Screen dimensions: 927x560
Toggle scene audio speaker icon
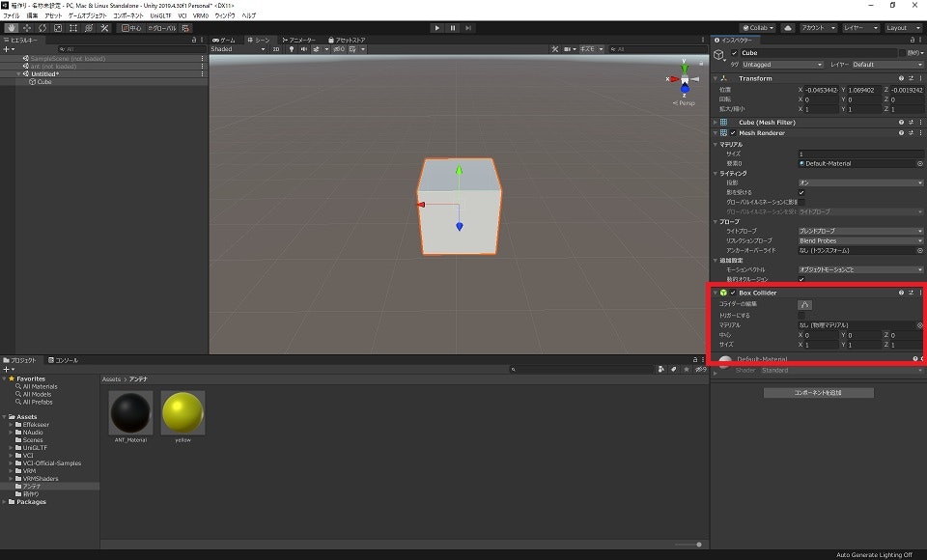coord(304,49)
